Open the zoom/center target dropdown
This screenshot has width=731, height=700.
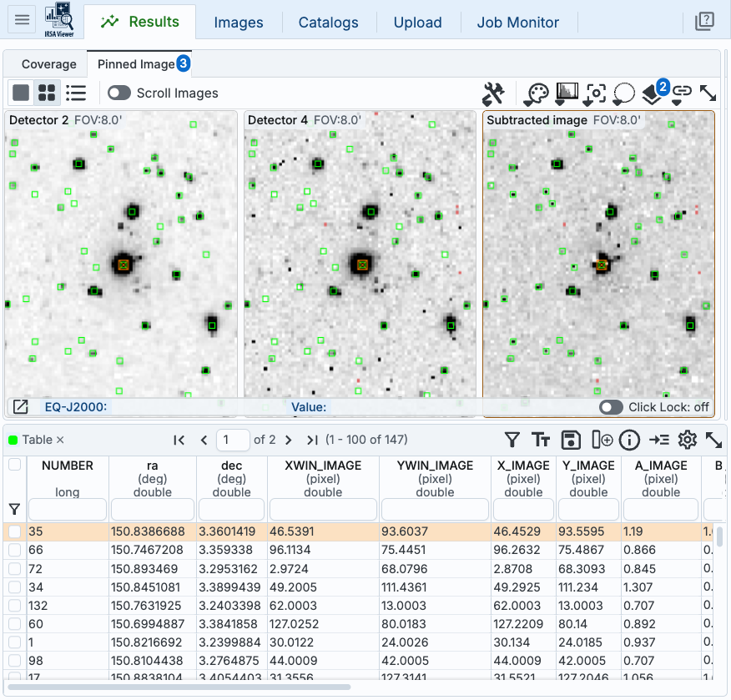pos(595,93)
